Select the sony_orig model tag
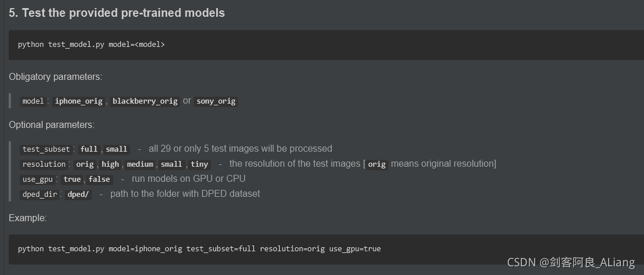 (216, 101)
